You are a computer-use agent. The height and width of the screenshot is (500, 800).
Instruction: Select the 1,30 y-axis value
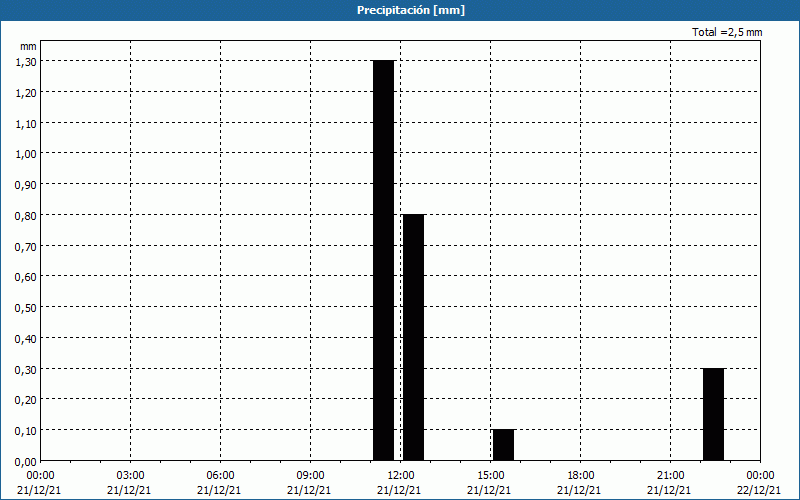[x=26, y=62]
